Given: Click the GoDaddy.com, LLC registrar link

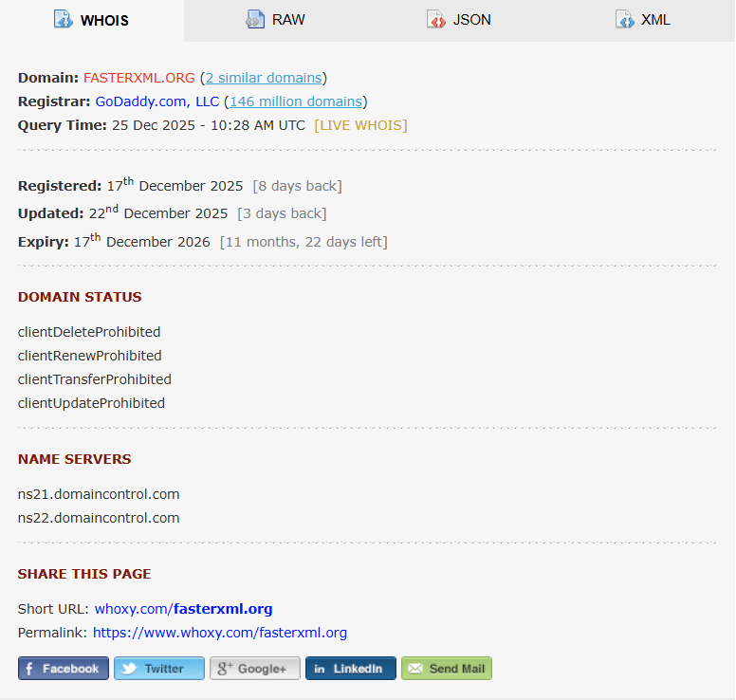Looking at the screenshot, I should point(157,101).
